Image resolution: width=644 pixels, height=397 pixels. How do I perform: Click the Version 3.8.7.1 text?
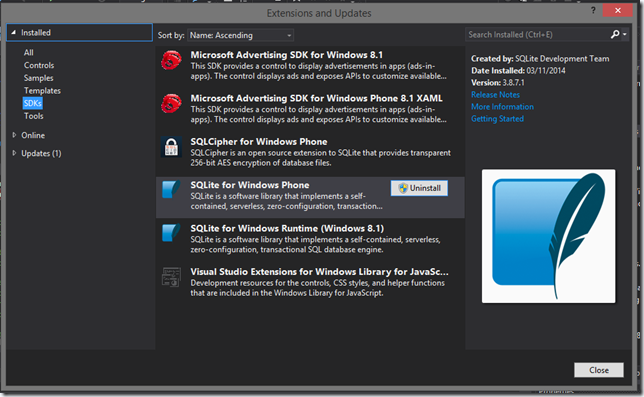point(498,83)
